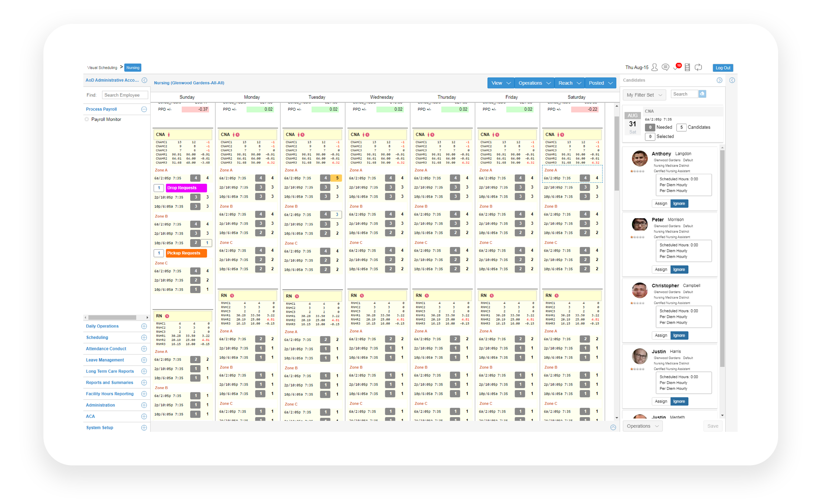Open the top Operations dropdown menu

(x=534, y=83)
